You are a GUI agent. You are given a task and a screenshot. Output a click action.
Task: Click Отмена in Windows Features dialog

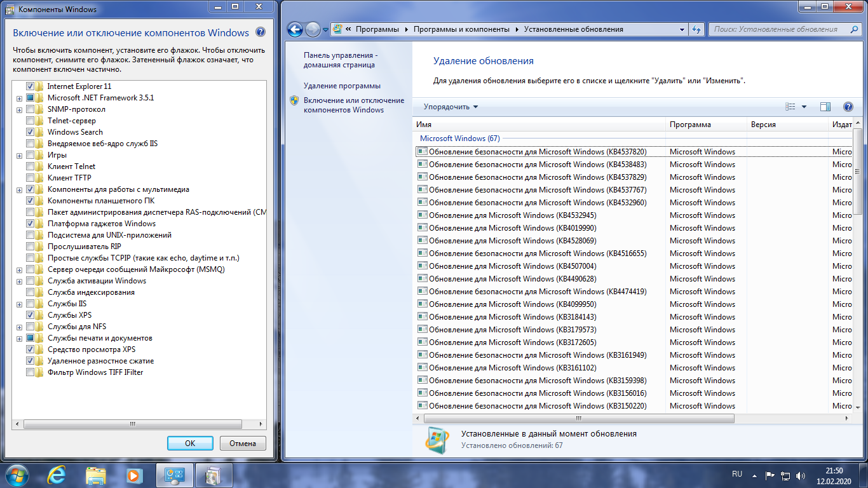tap(243, 444)
